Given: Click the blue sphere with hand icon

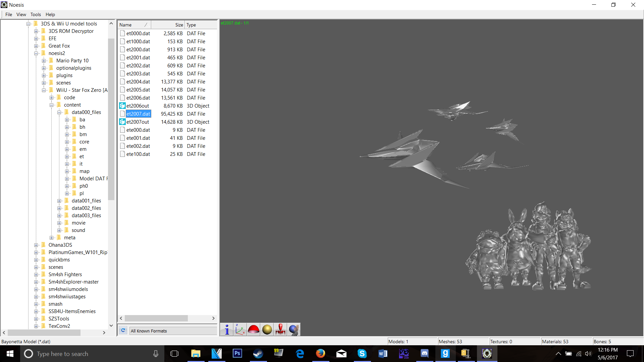Looking at the screenshot, I should [x=294, y=330].
